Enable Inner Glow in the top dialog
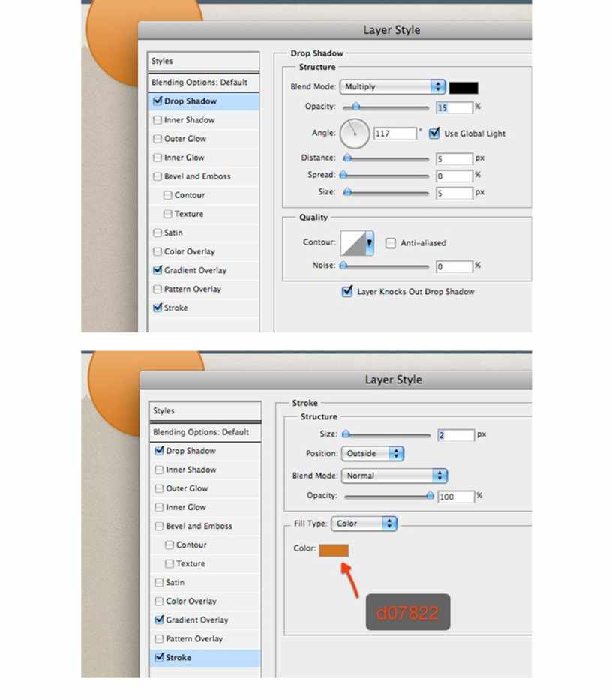This screenshot has height=700, width=612. click(157, 157)
